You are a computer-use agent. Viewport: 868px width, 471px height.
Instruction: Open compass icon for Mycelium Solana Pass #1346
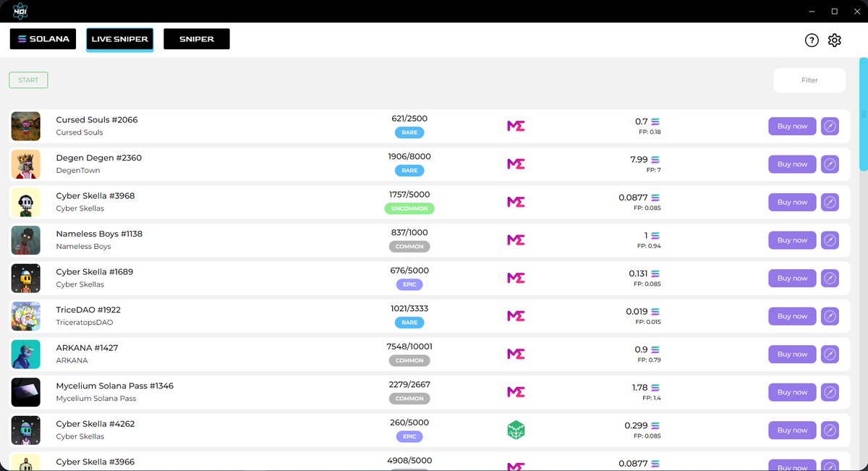(830, 392)
